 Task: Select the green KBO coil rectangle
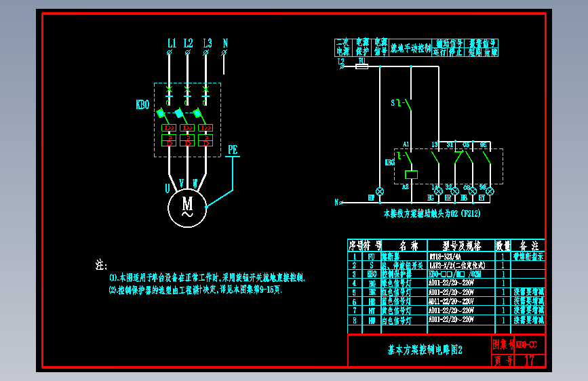point(412,174)
